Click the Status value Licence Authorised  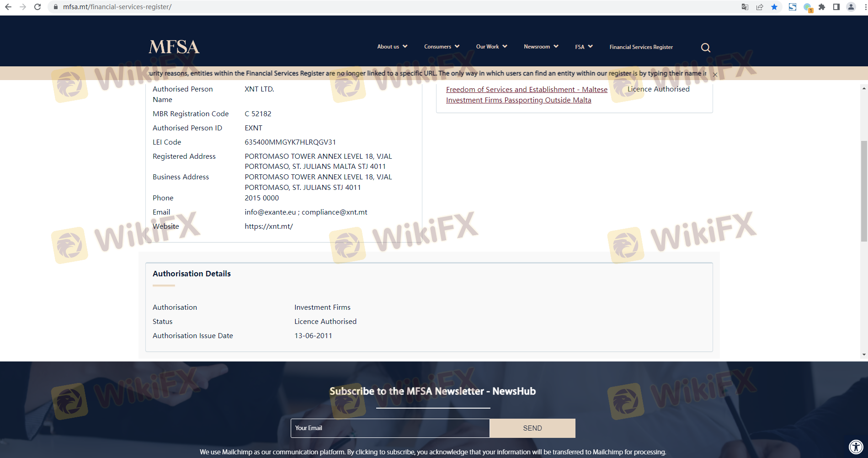(x=325, y=322)
